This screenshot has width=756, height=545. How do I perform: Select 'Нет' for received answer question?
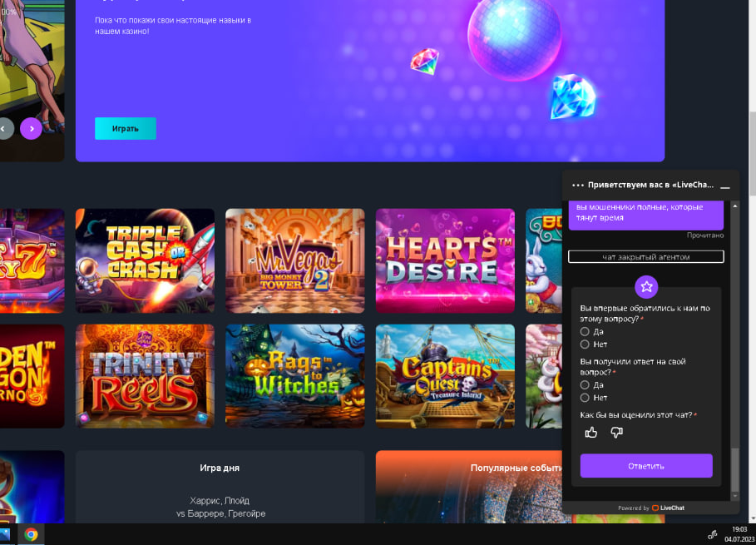585,398
